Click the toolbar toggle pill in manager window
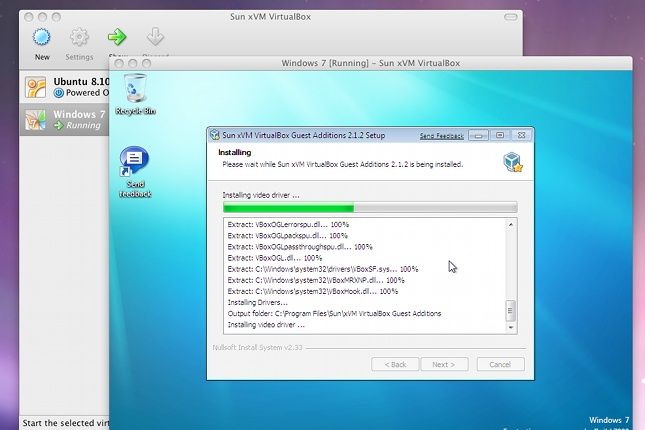The height and width of the screenshot is (430, 645). [510, 17]
